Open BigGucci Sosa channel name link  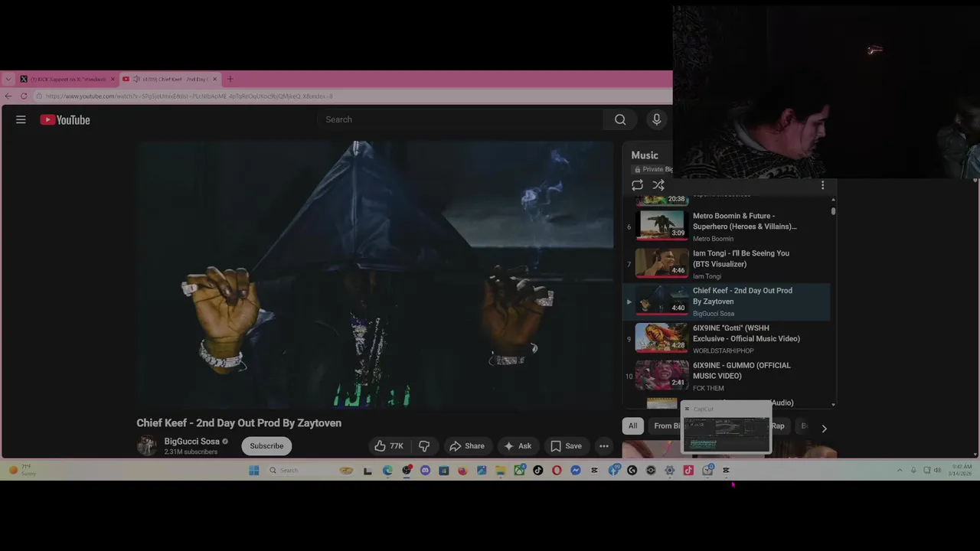(191, 441)
